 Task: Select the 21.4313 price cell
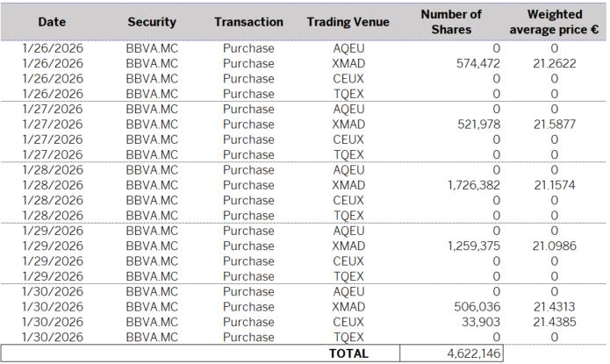click(x=554, y=307)
